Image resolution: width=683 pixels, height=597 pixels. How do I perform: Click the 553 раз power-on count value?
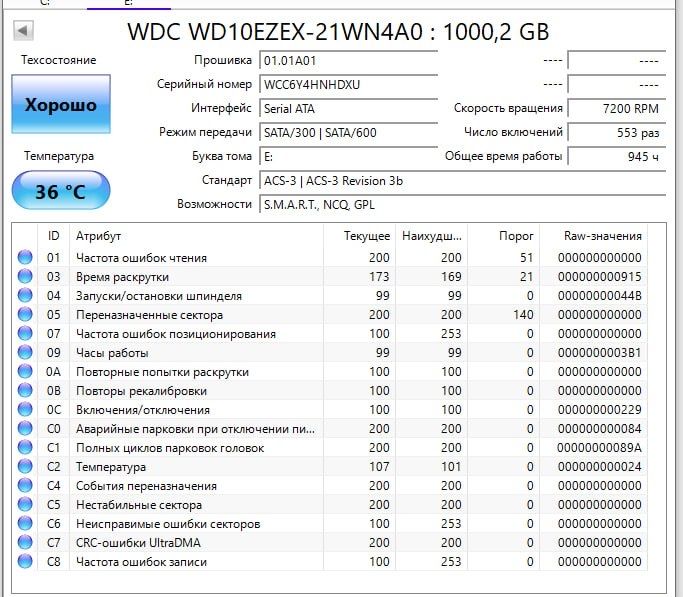tap(617, 132)
